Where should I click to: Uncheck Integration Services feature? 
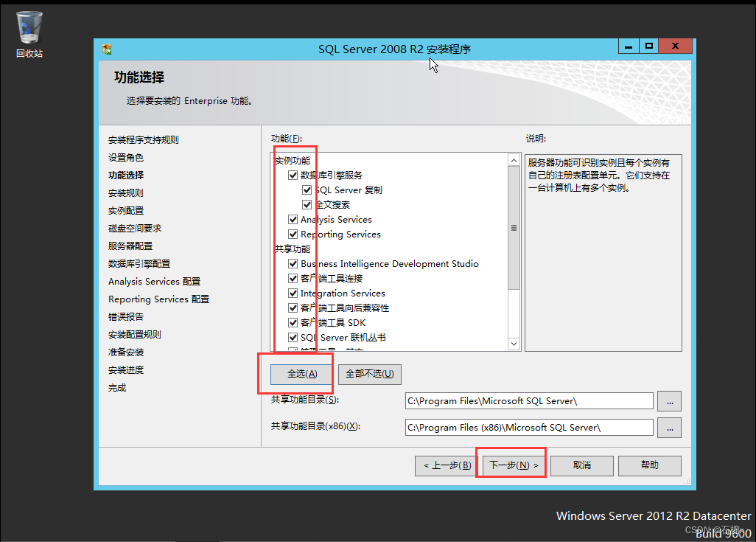coord(293,293)
